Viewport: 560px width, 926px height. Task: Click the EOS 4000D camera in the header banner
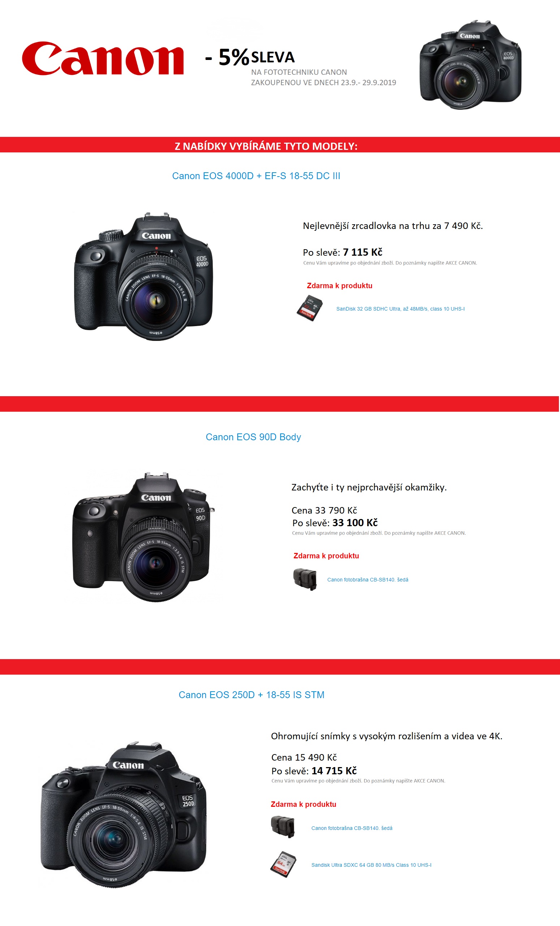point(470,65)
